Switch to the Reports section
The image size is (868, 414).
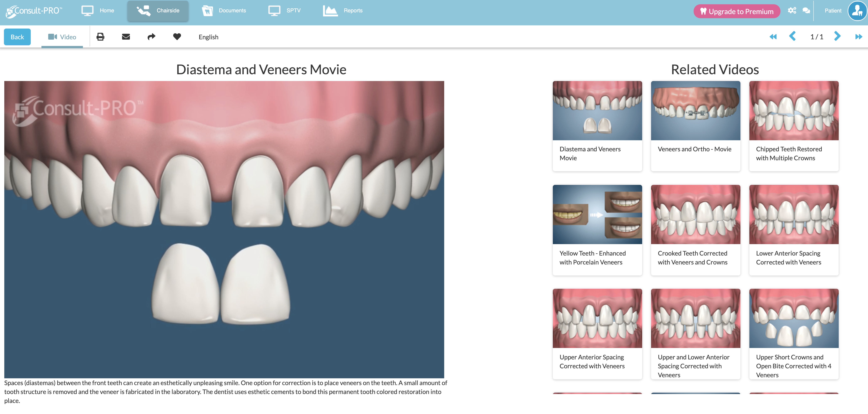343,11
